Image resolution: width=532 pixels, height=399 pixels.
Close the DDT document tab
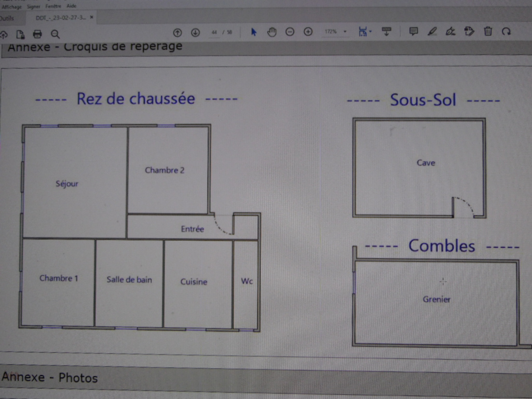92,17
